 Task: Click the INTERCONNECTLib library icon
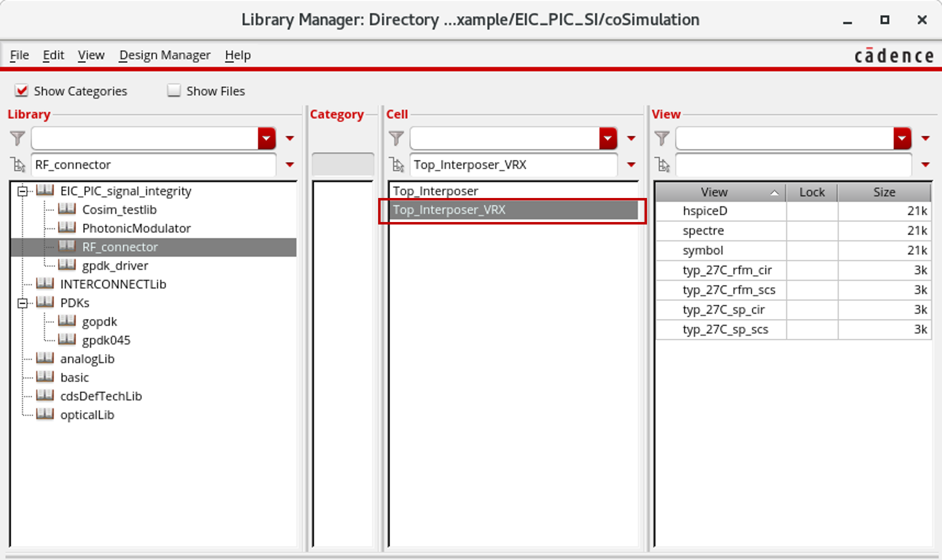click(x=45, y=283)
